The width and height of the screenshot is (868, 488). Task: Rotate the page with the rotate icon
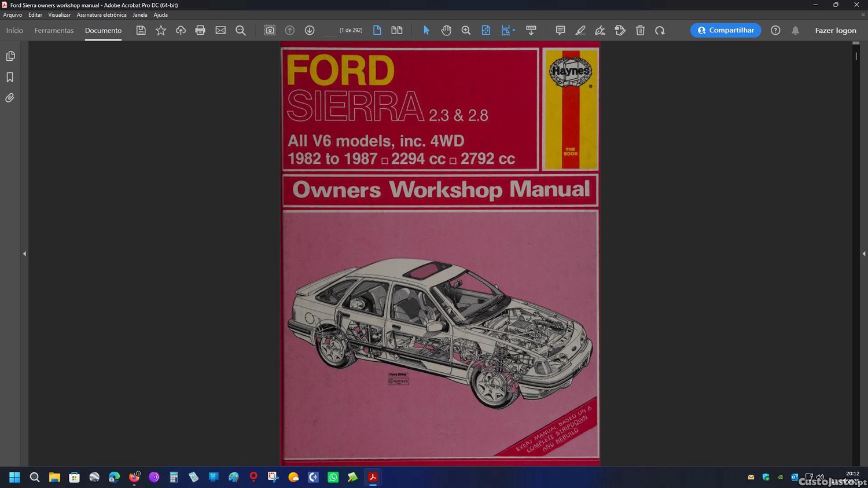coord(660,30)
